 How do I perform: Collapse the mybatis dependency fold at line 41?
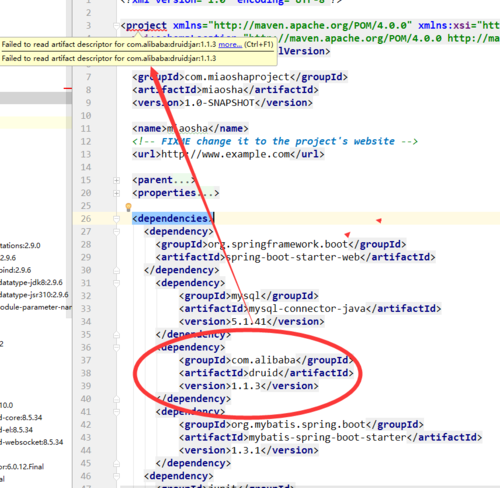tap(116, 412)
